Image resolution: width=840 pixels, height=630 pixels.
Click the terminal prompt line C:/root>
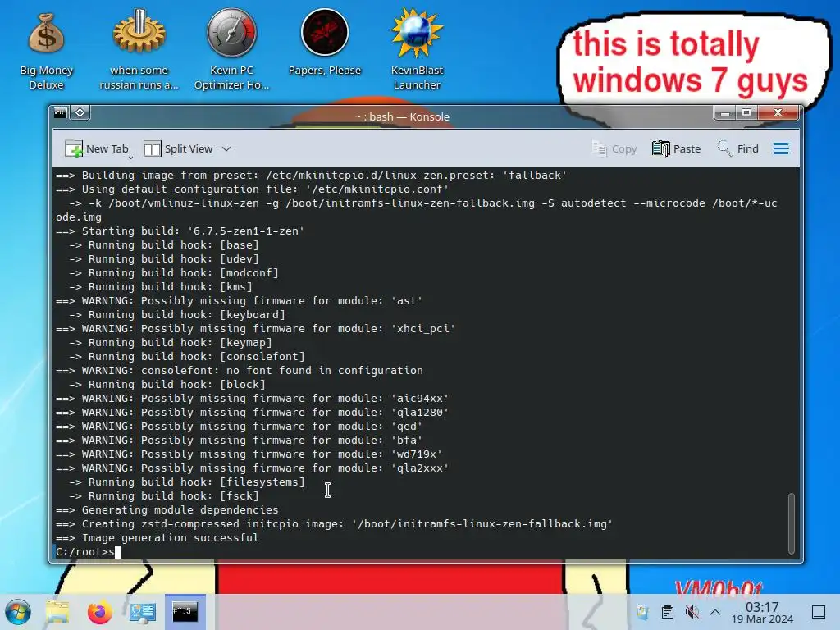point(84,552)
